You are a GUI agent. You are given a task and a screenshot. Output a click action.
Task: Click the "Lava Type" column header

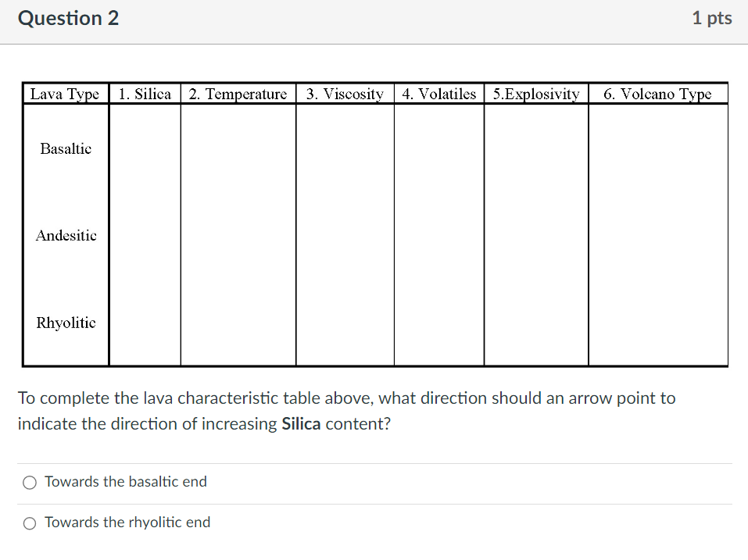point(65,94)
